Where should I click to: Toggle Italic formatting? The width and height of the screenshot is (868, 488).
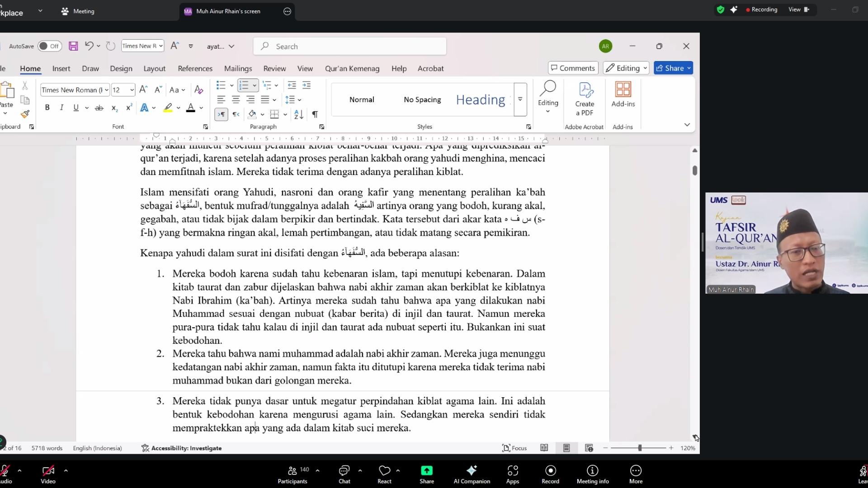[x=61, y=108]
